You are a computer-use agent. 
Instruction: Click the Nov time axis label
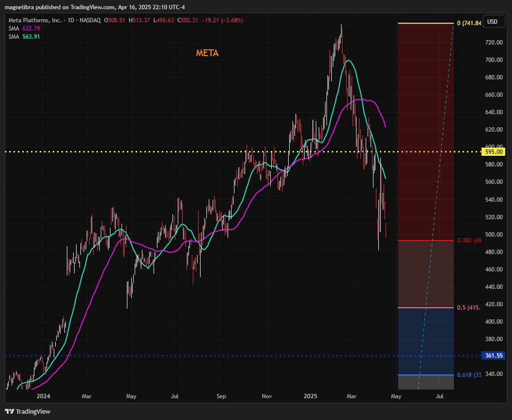tap(267, 396)
